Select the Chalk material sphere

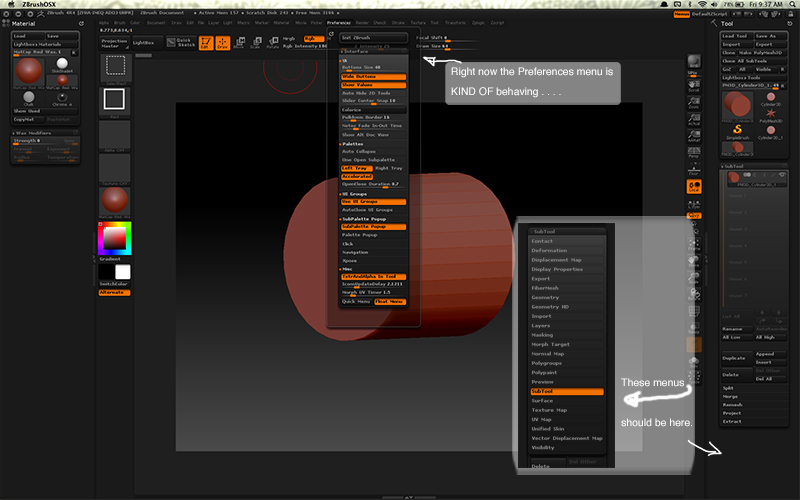(x=29, y=98)
